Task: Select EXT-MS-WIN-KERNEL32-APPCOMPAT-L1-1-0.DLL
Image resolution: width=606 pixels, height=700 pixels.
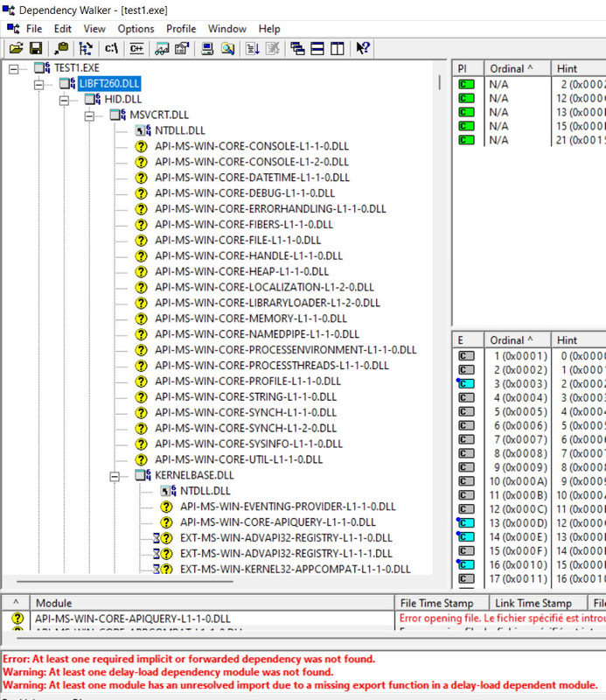Action: (x=295, y=569)
